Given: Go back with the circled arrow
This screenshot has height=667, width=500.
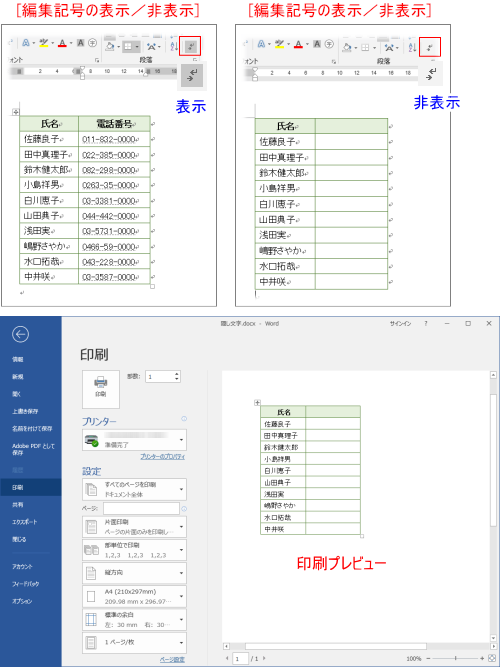Looking at the screenshot, I should [x=20, y=334].
